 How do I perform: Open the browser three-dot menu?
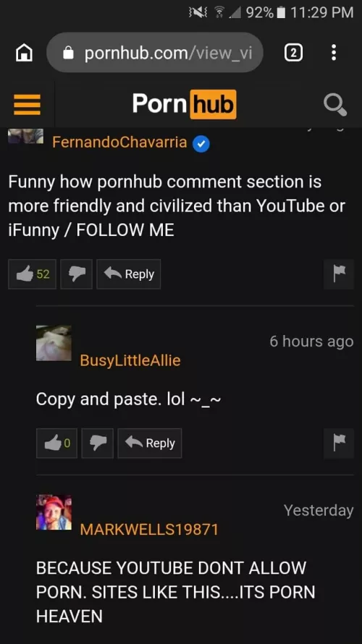[x=334, y=53]
